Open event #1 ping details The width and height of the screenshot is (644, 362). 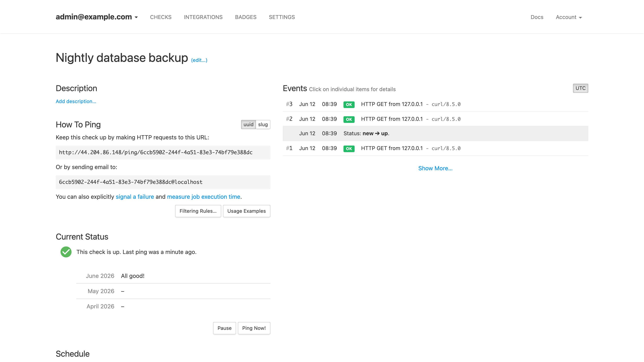coord(435,148)
